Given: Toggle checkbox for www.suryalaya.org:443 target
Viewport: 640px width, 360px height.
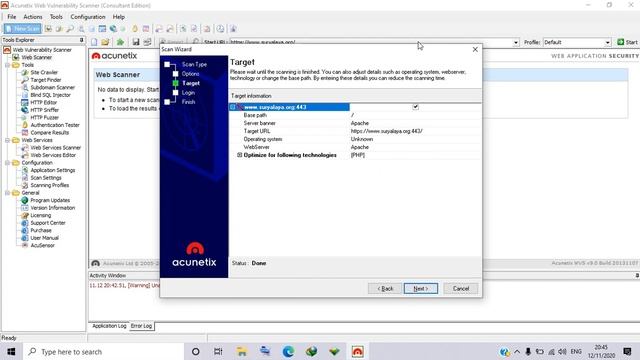Looking at the screenshot, I should click(416, 107).
